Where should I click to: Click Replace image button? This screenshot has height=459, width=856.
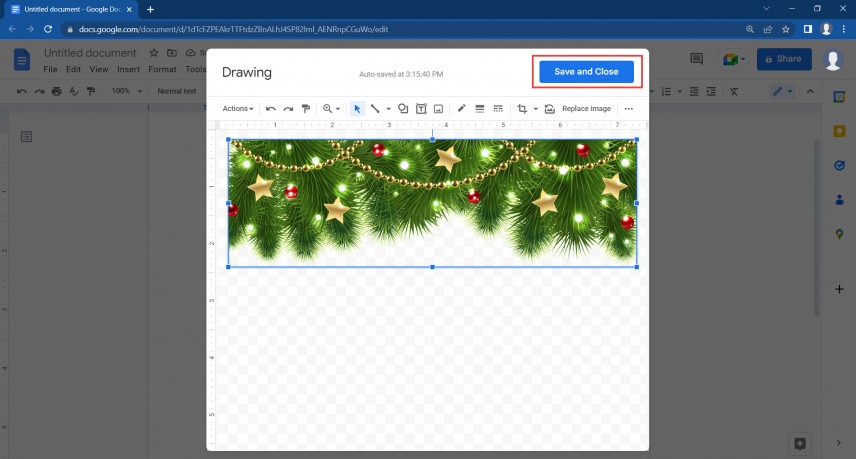pos(585,108)
